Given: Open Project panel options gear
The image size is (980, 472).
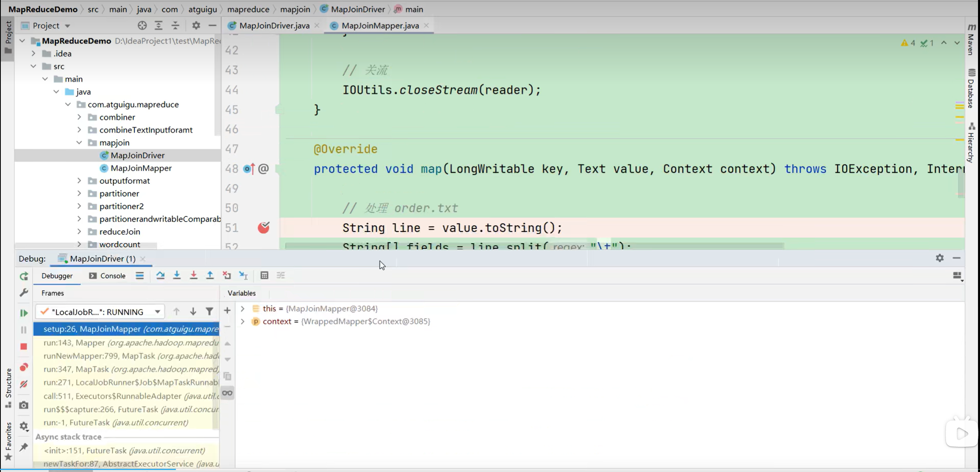Looking at the screenshot, I should (196, 26).
